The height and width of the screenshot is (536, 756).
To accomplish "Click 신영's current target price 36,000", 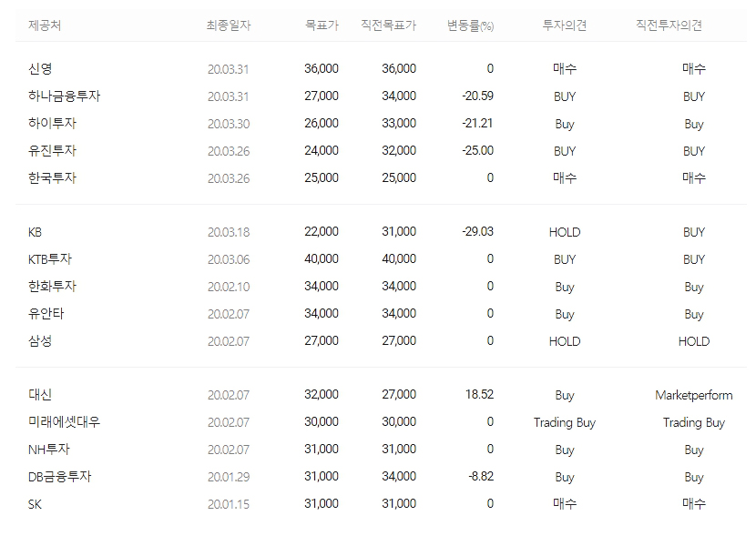I will pyautogui.click(x=322, y=68).
